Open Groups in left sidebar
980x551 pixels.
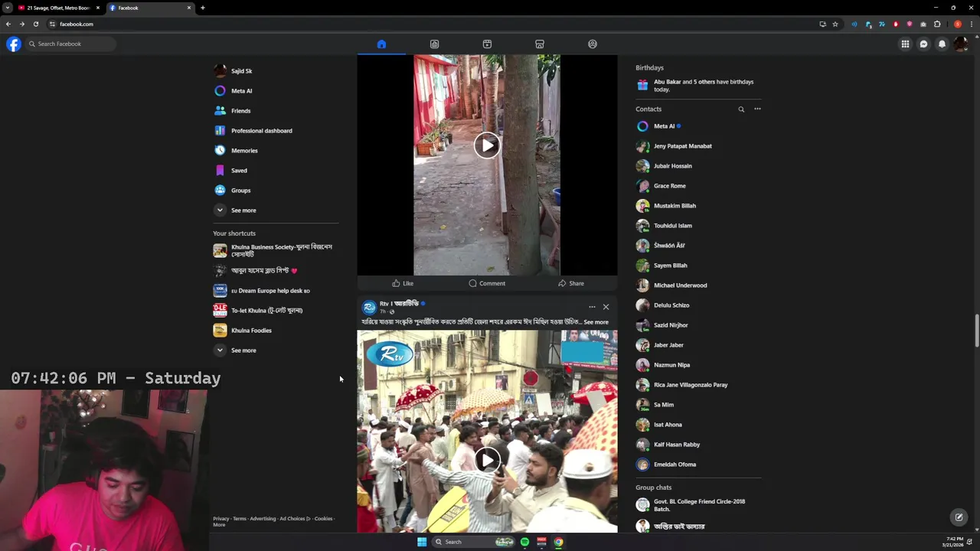click(275, 190)
